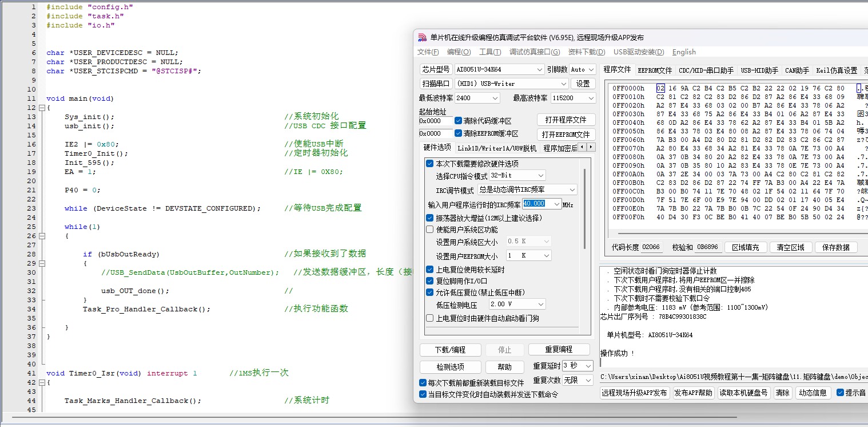Click the 检测选项 button
868x427 pixels.
coord(450,367)
